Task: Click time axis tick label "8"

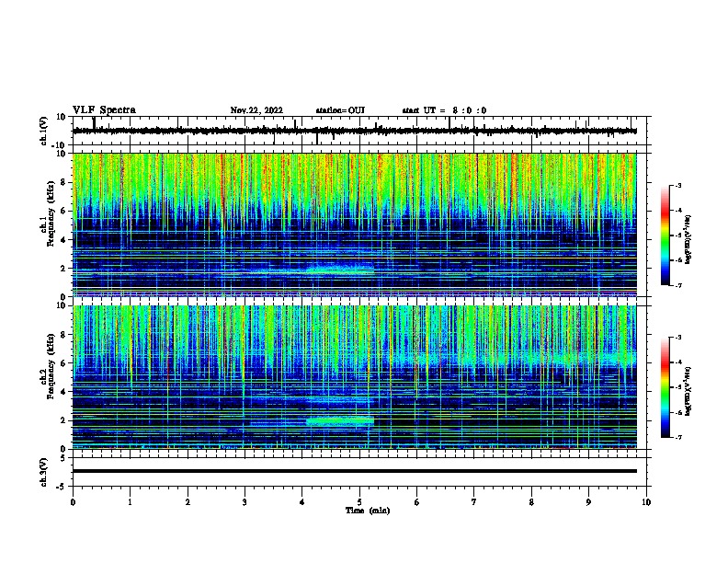Action: (x=531, y=502)
